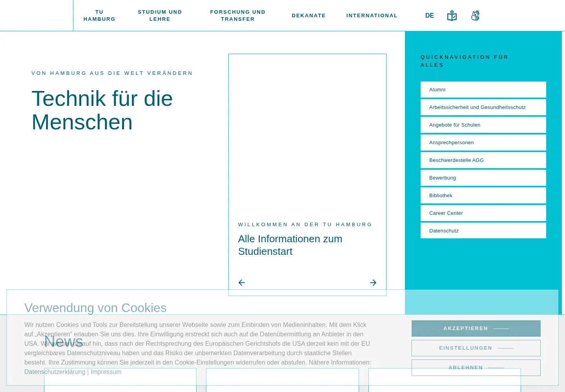Open Datenschutz in the quick navigation
This screenshot has width=565, height=392.
pos(483,230)
